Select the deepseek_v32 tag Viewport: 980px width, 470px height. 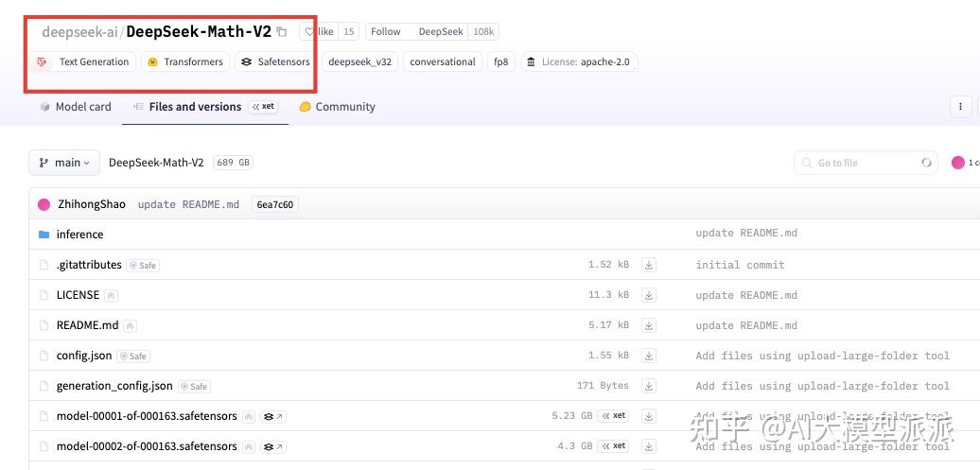coord(360,61)
